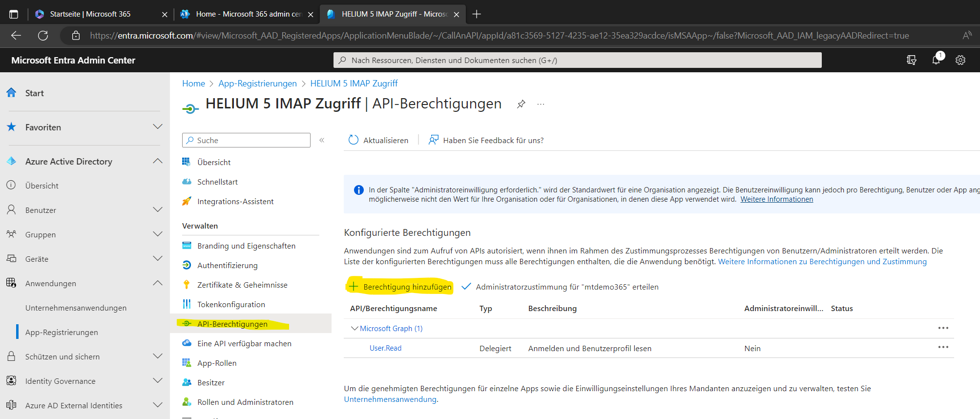Expand the Favoriten section
980x419 pixels.
[x=157, y=127]
